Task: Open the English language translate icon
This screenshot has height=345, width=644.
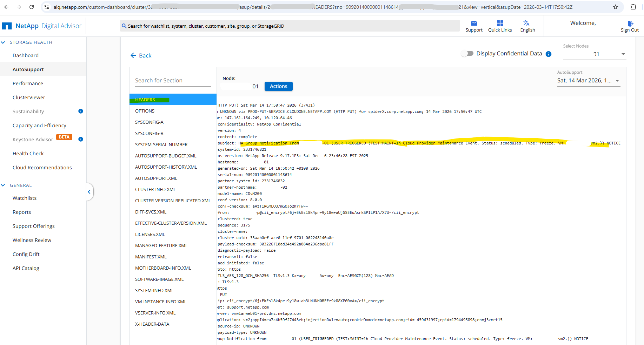Action: (x=526, y=23)
